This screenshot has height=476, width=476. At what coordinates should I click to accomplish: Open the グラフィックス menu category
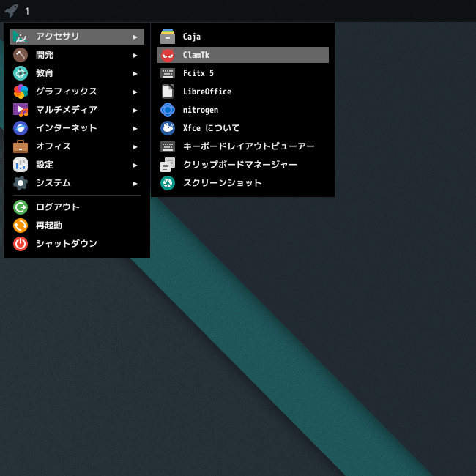click(x=77, y=92)
